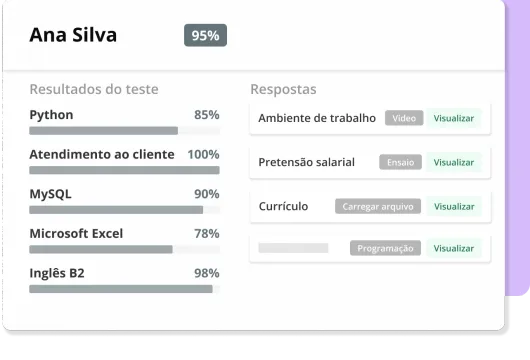Click the Ana Silva candidate name

click(73, 35)
